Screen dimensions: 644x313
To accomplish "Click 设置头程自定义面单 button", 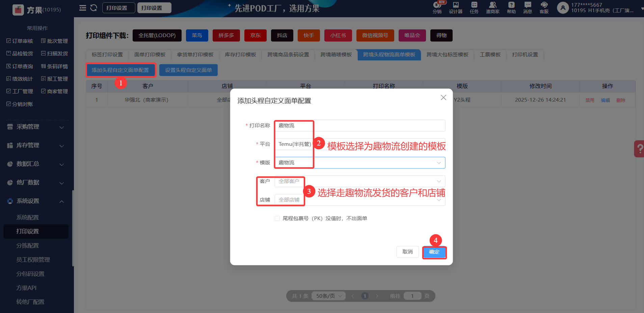I will [x=188, y=70].
